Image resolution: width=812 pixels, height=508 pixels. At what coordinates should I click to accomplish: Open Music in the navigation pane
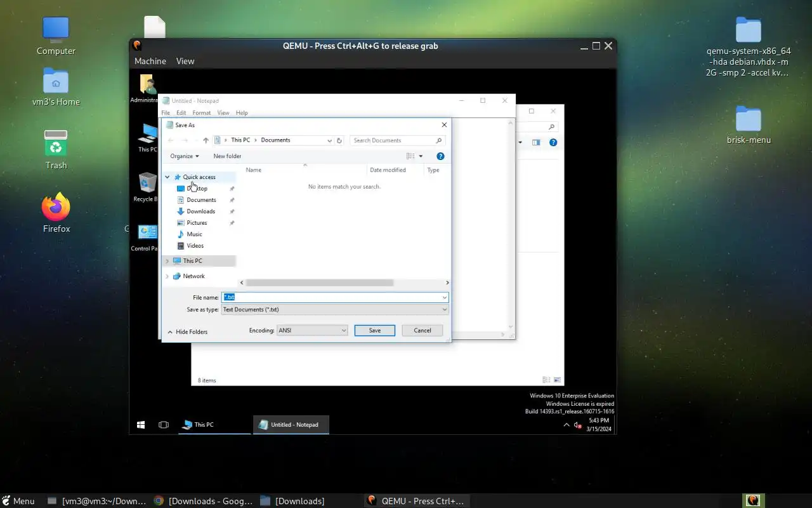click(x=194, y=234)
